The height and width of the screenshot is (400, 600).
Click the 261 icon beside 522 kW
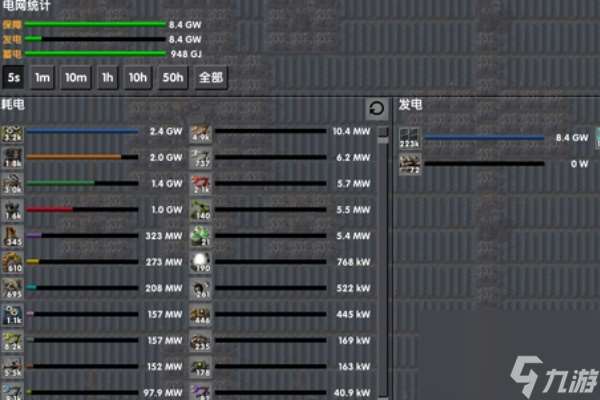tap(201, 288)
